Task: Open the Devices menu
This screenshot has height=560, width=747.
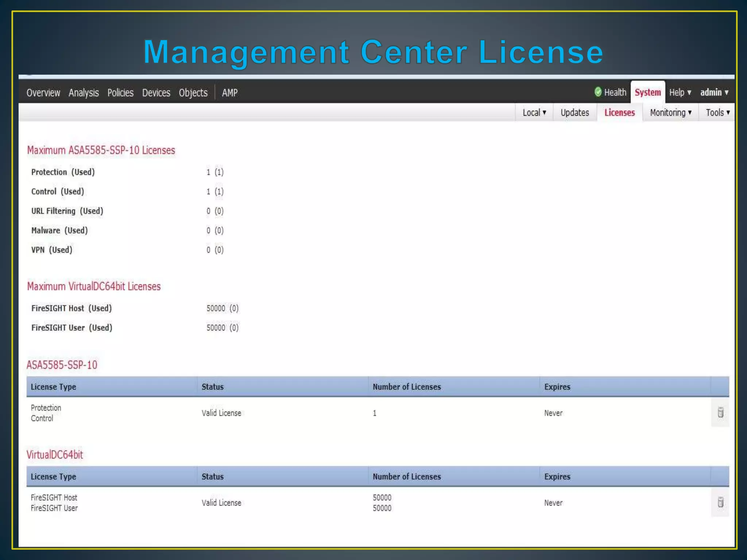Action: coord(156,93)
